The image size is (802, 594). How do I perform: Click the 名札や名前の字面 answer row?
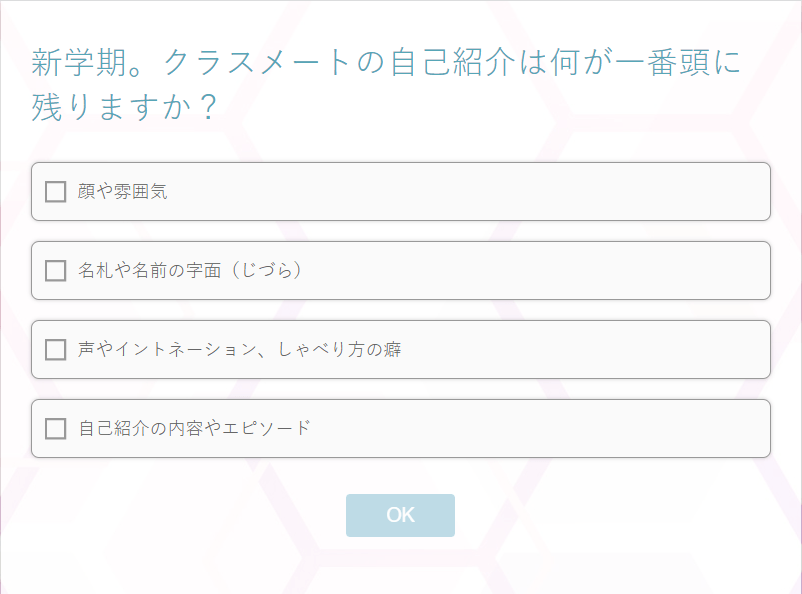click(x=400, y=270)
